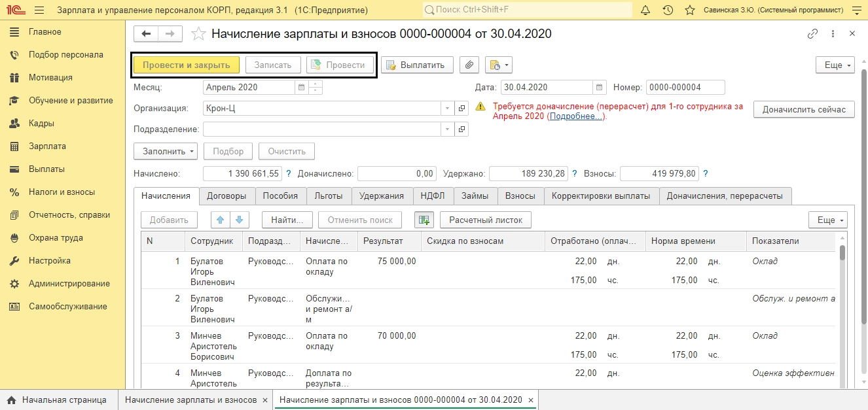
Task: Open the Зарплата section in the sidebar
Action: (x=47, y=146)
